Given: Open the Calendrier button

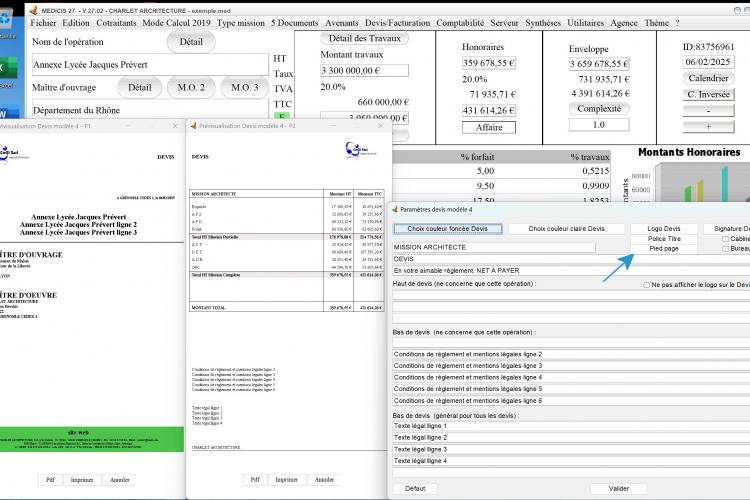Looking at the screenshot, I should click(708, 78).
